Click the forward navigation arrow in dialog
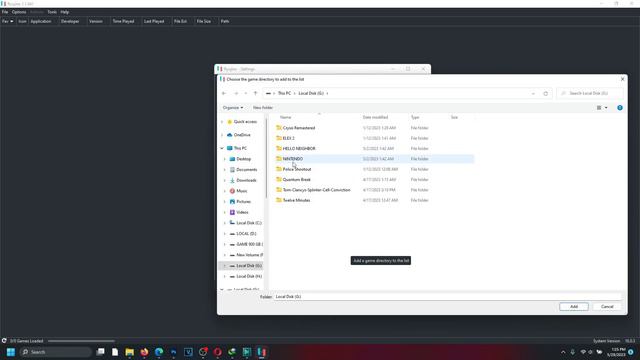 (x=236, y=93)
